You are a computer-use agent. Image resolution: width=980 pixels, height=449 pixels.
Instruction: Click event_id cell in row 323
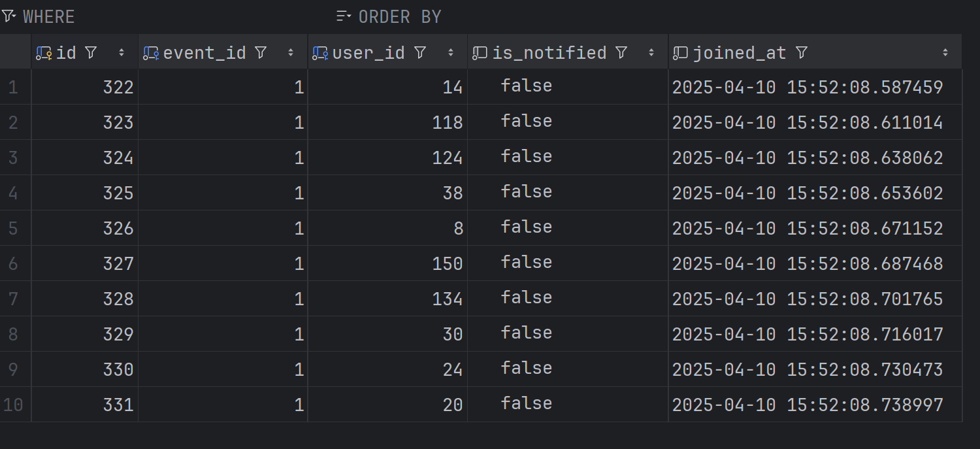(x=223, y=122)
